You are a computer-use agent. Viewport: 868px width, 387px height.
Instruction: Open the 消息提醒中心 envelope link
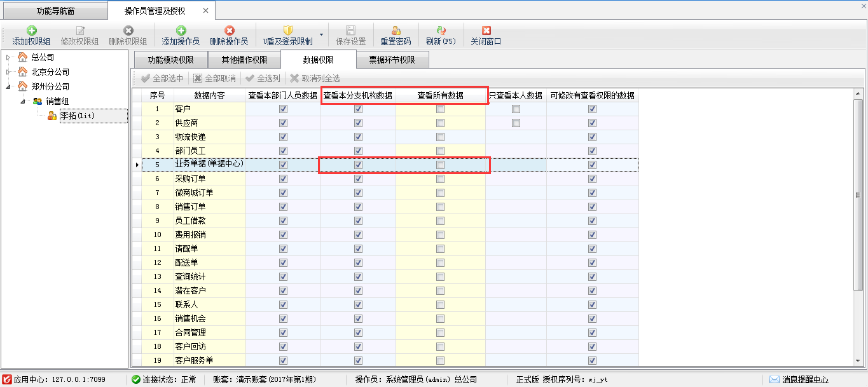pyautogui.click(x=774, y=379)
